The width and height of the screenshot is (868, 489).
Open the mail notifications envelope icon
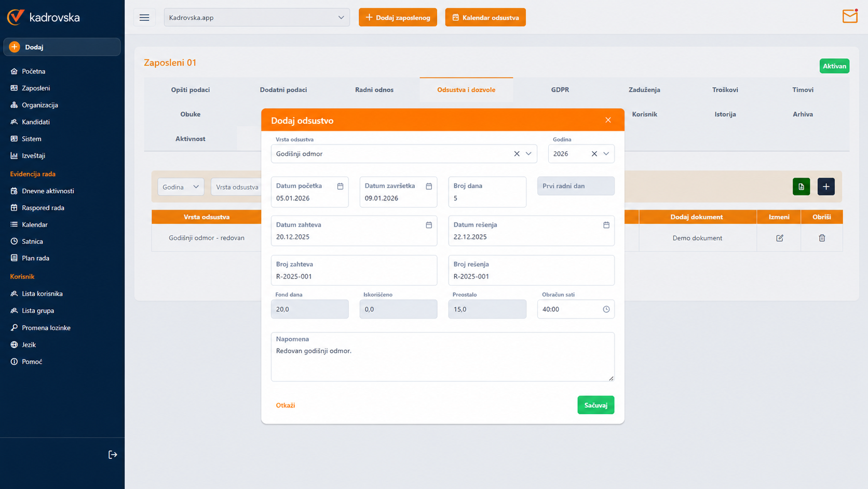850,16
